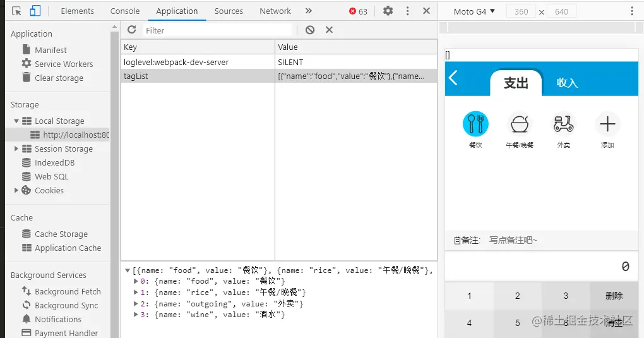The width and height of the screenshot is (644, 338).
Task: Open Background Sync service
Action: pyautogui.click(x=66, y=305)
